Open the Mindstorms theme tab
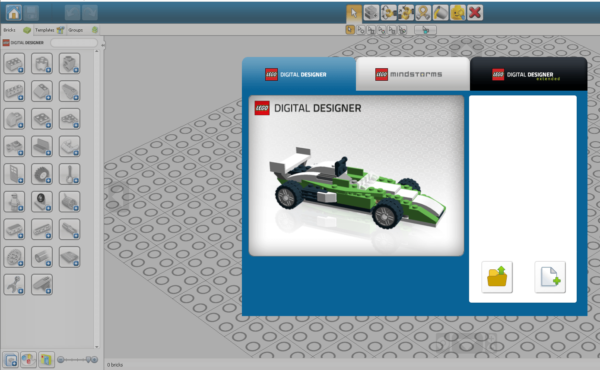Viewport: 600px width, 370px height. (x=412, y=74)
